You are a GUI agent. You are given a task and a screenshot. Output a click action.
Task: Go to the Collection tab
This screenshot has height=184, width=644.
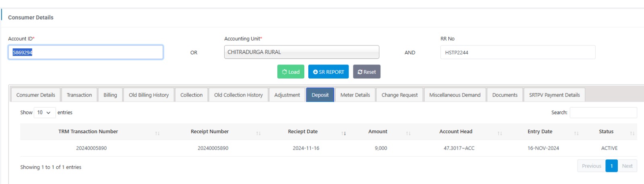(x=191, y=95)
